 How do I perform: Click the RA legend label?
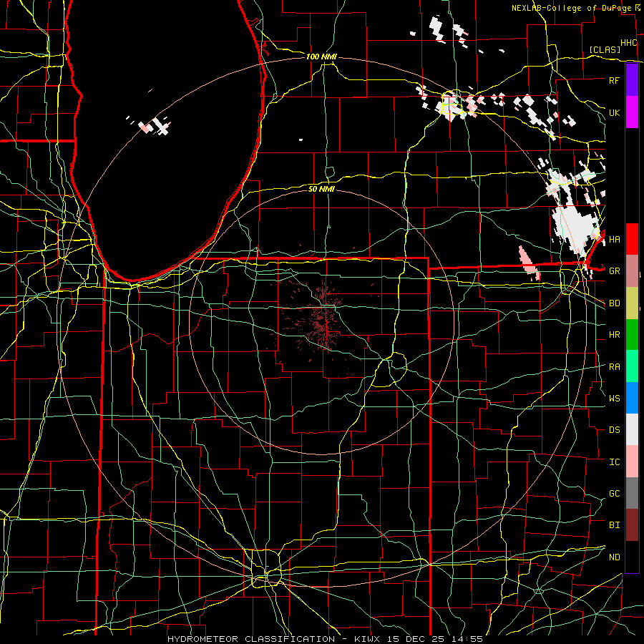coord(614,366)
